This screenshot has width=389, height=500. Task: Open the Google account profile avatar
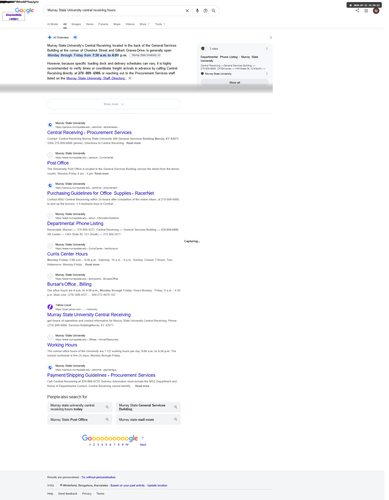click(376, 11)
